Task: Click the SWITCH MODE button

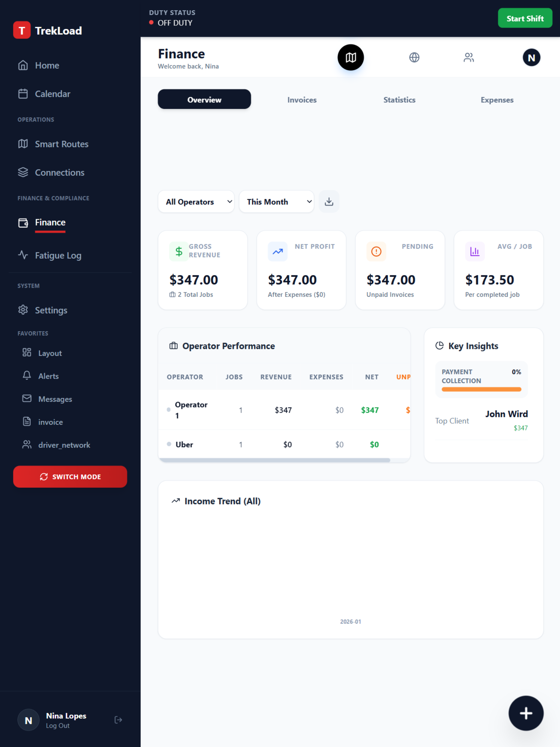Action: (70, 477)
